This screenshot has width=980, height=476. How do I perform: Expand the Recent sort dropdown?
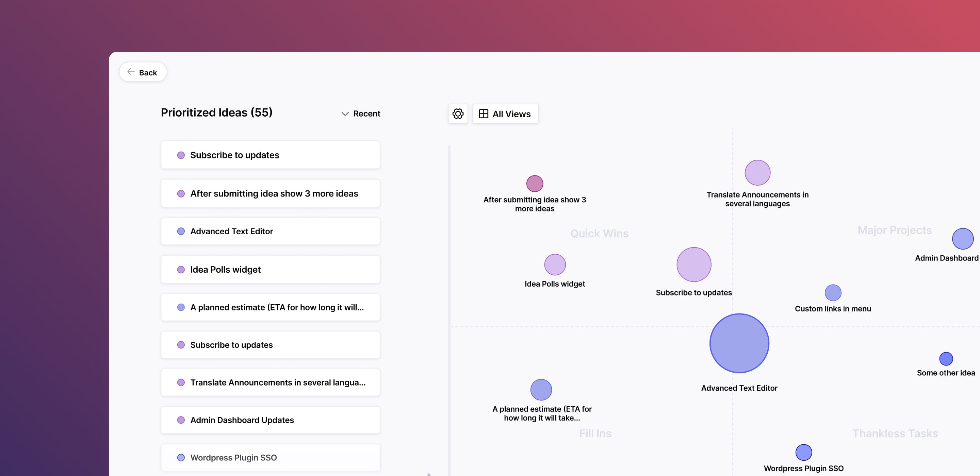(361, 114)
